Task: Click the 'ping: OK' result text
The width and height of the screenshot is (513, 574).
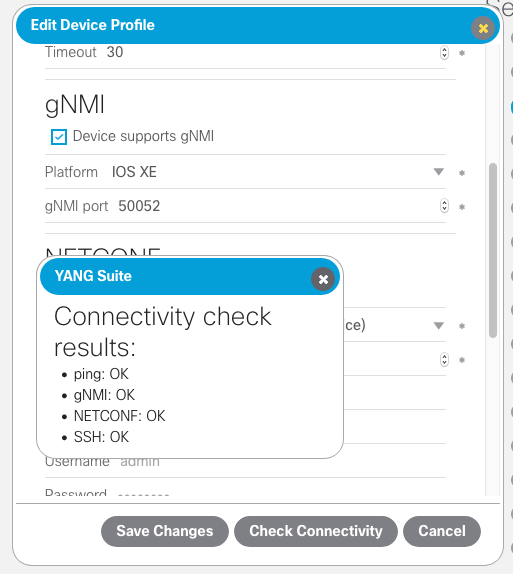Action: [x=101, y=374]
